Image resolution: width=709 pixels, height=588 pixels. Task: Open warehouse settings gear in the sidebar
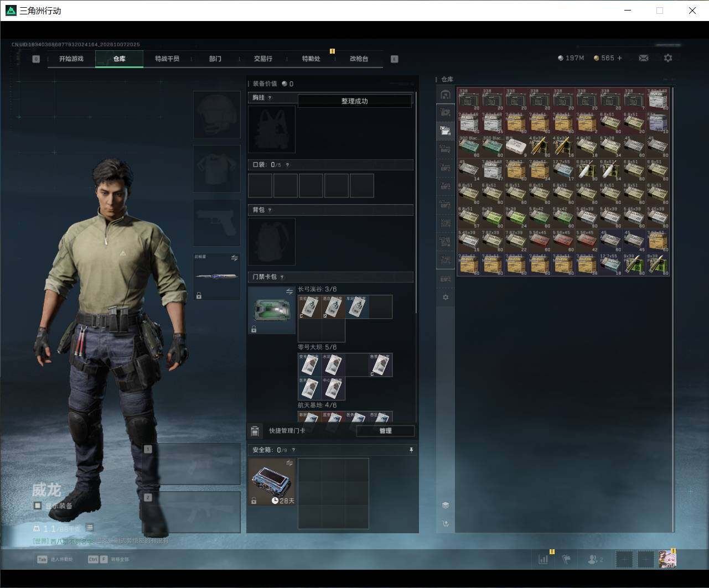(446, 298)
